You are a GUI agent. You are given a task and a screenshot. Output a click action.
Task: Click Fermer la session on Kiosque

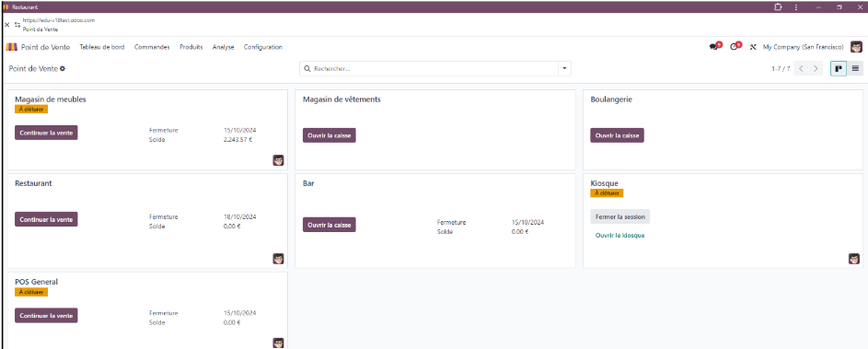[620, 216]
